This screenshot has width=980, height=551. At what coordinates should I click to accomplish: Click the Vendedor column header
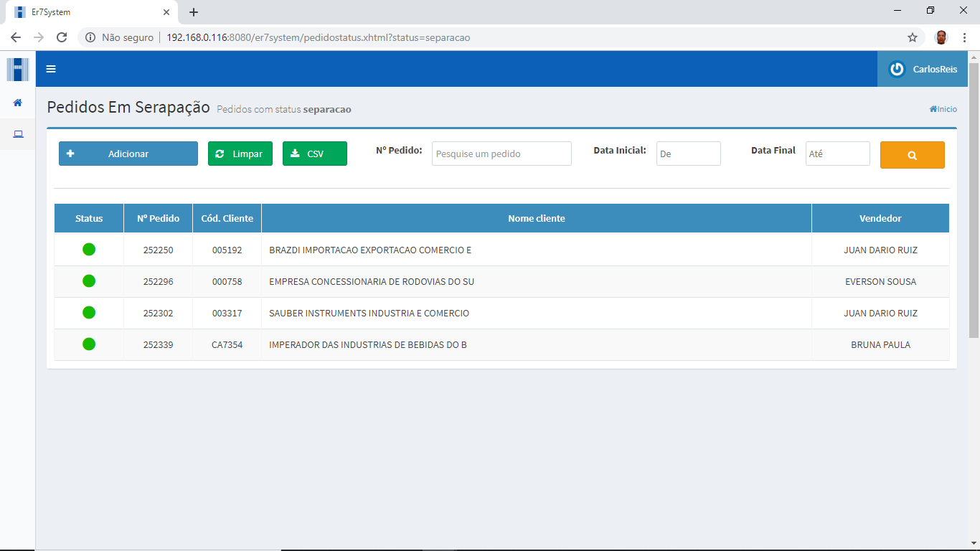tap(880, 218)
